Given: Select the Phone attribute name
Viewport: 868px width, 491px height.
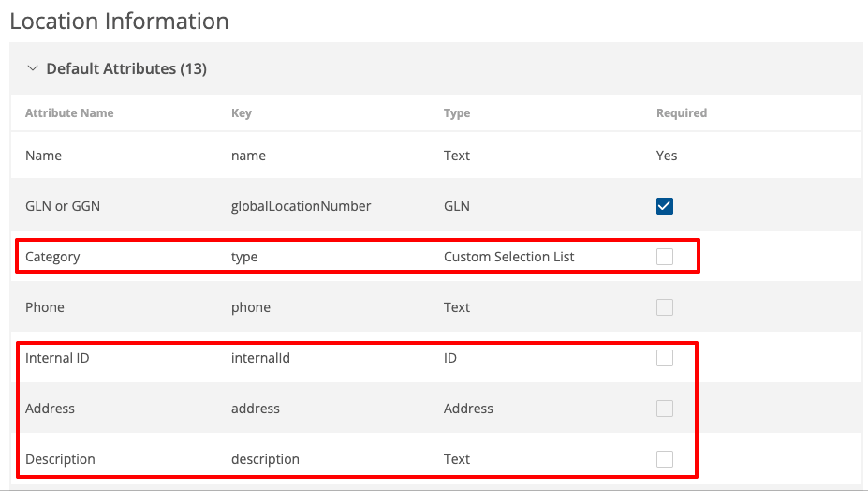Looking at the screenshot, I should pyautogui.click(x=45, y=307).
